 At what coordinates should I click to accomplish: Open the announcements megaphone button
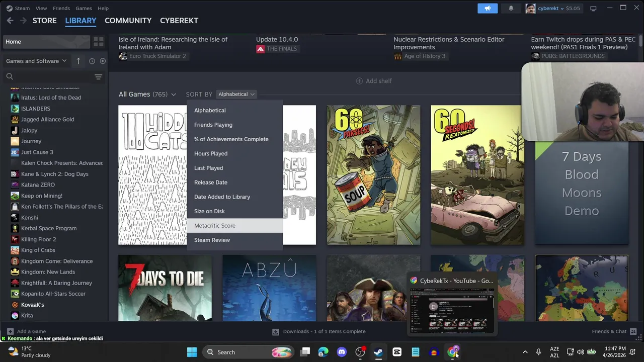coord(488,8)
